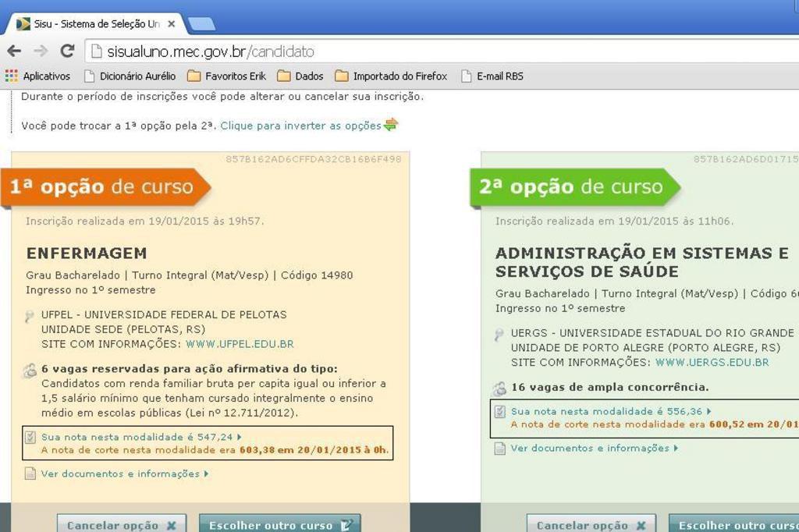
Task: Click the link to inverter as opções
Action: [300, 126]
